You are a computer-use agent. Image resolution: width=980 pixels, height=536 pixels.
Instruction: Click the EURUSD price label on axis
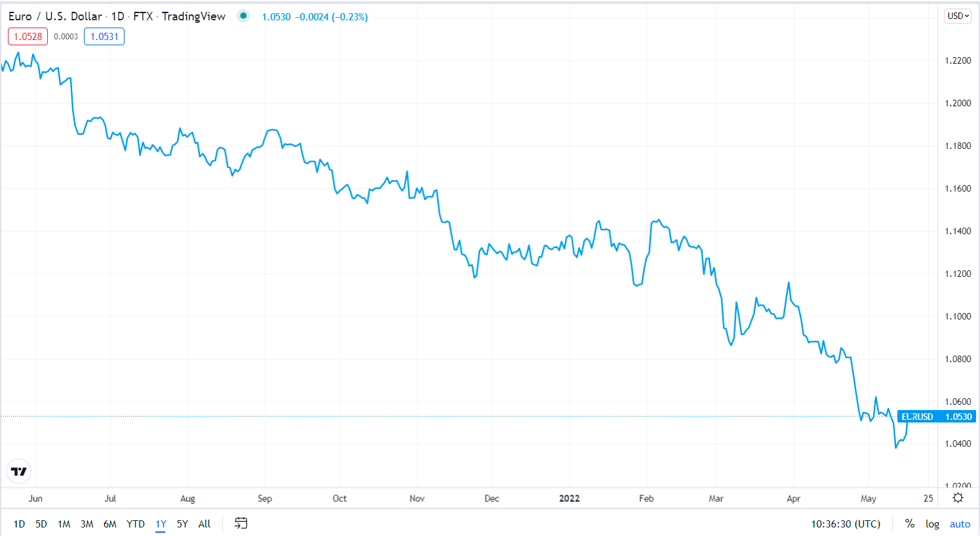(x=936, y=417)
